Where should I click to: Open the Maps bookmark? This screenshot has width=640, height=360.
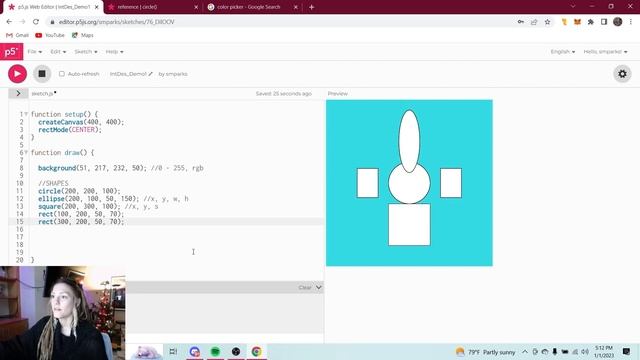coord(82,36)
